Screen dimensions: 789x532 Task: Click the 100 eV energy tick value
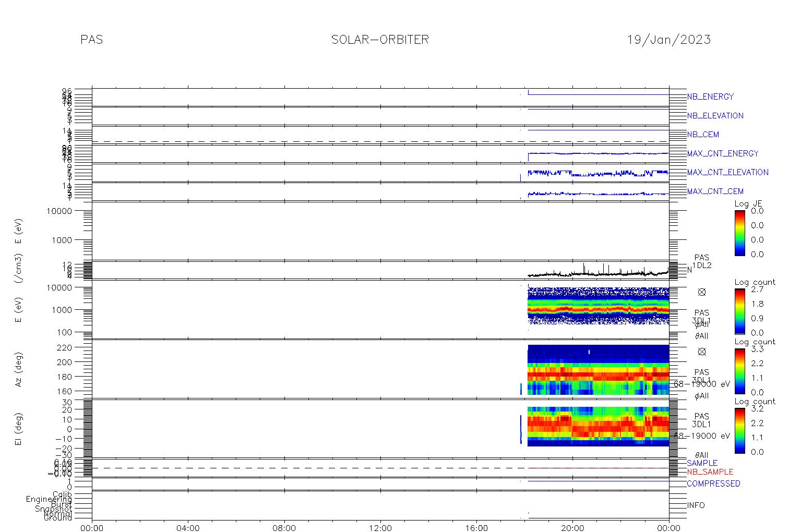click(x=65, y=332)
